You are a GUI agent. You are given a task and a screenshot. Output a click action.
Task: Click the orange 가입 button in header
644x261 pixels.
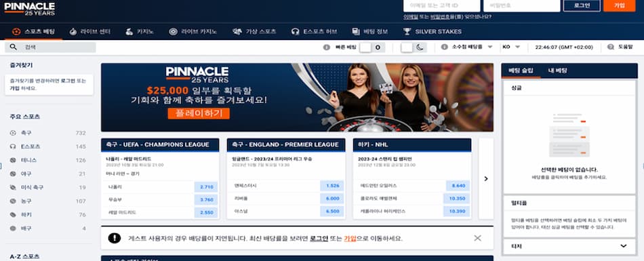(x=619, y=5)
